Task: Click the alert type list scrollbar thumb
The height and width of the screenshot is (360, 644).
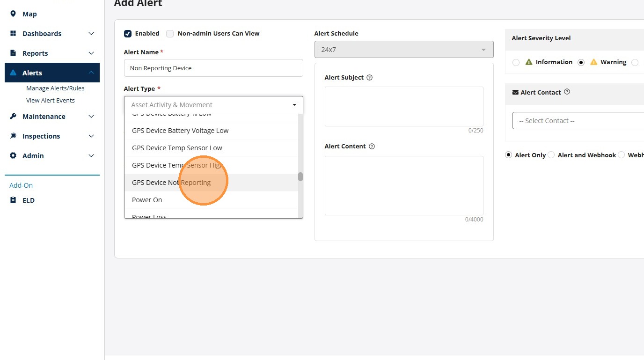Action: (x=300, y=176)
